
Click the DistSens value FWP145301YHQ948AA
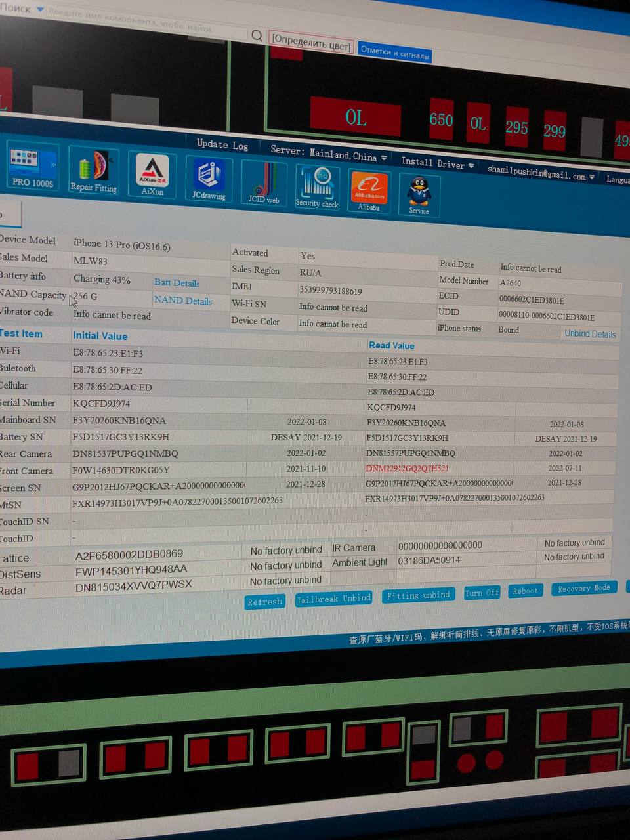[131, 570]
